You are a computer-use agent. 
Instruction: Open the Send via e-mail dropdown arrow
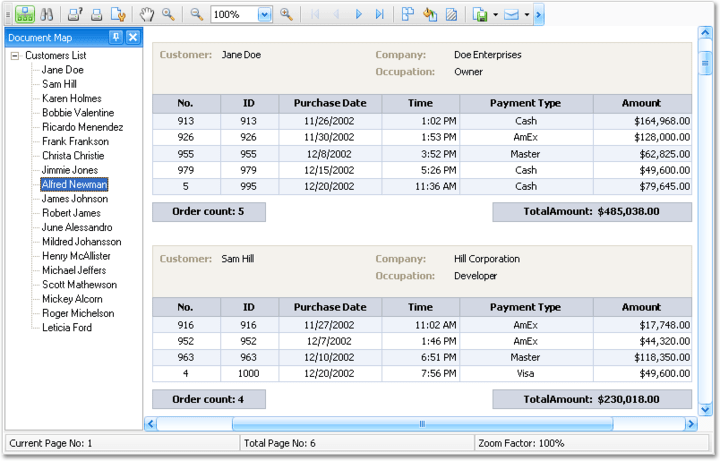click(526, 15)
